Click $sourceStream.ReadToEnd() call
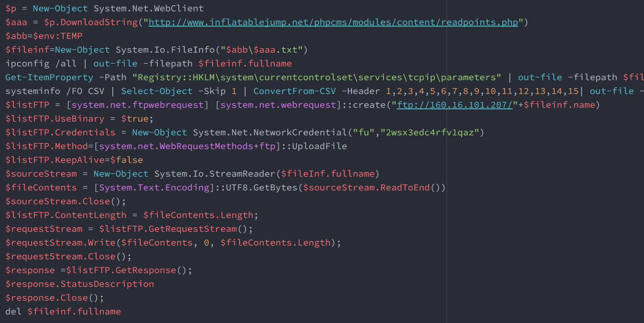The height and width of the screenshot is (323, 644). [372, 188]
